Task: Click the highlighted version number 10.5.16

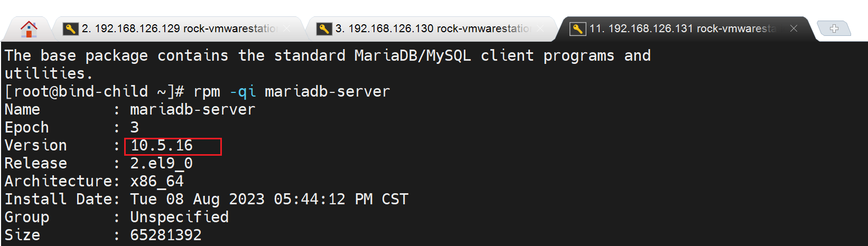Action: pyautogui.click(x=162, y=146)
